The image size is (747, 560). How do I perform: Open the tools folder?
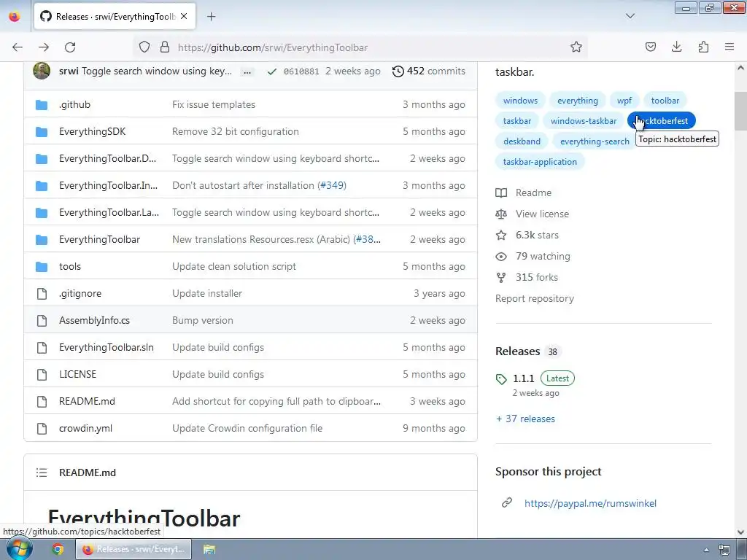coord(70,266)
